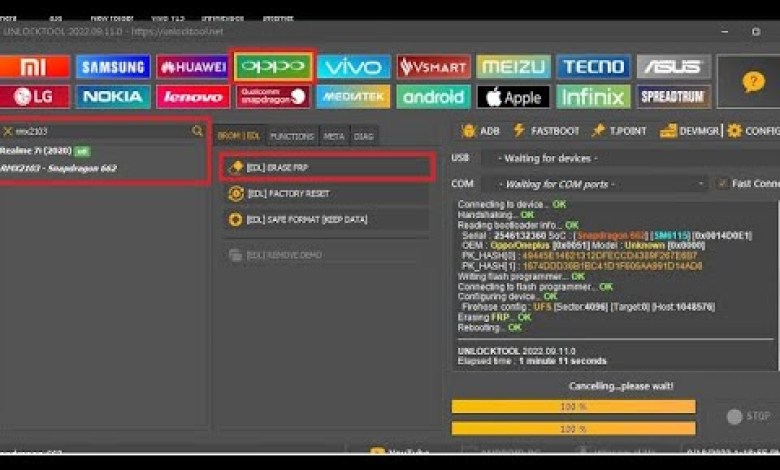The height and width of the screenshot is (470, 780).
Task: Select the Vivo brand logo
Action: 353,67
